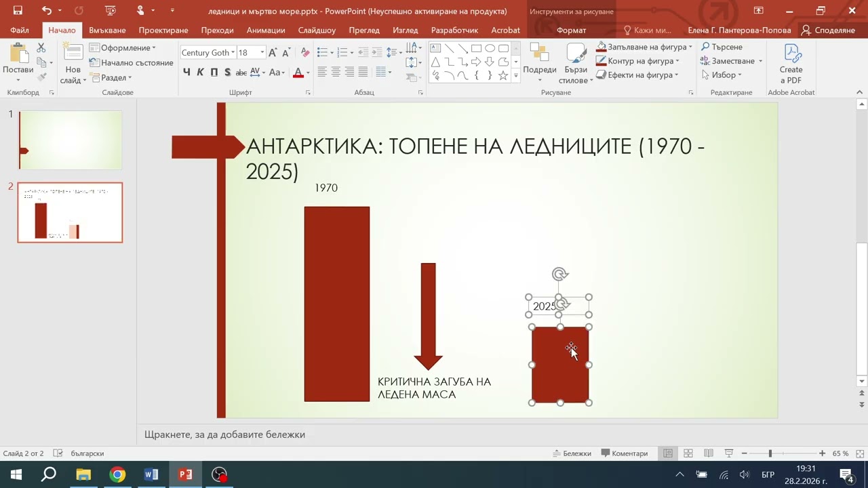868x488 pixels.
Task: Click the Cut scissors icon
Action: coord(41,48)
